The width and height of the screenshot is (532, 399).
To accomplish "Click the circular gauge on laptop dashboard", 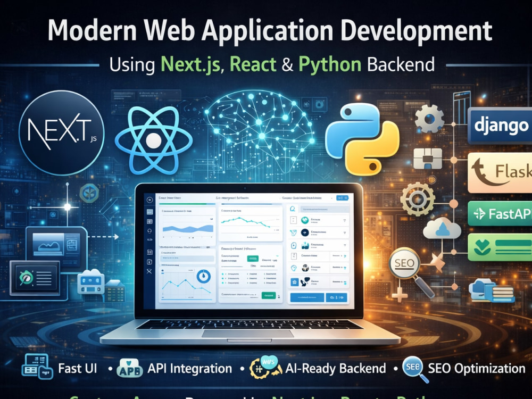I will click(203, 277).
